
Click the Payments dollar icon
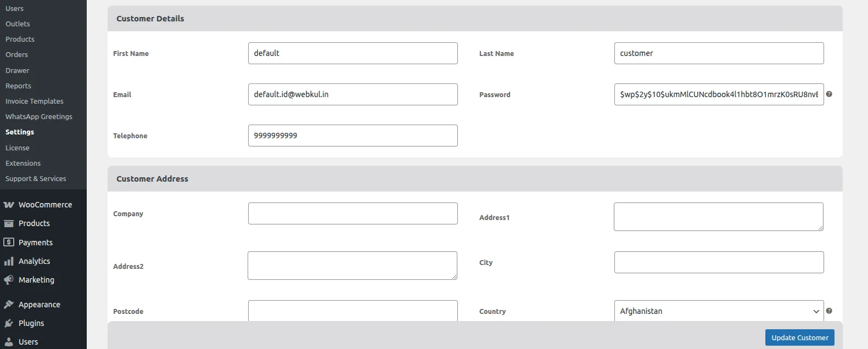pos(9,242)
